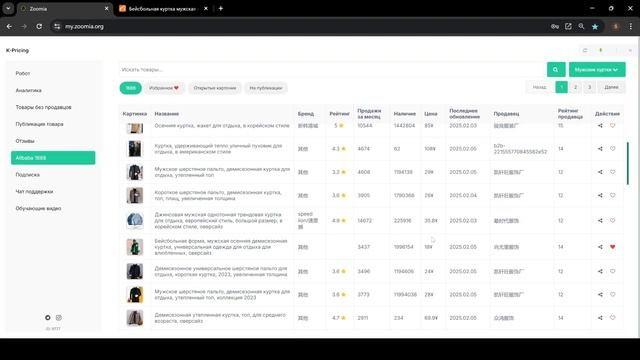Viewport: 640px width, 360px height.
Task: Open Обучающие видео in the sidebar
Action: coord(53,208)
